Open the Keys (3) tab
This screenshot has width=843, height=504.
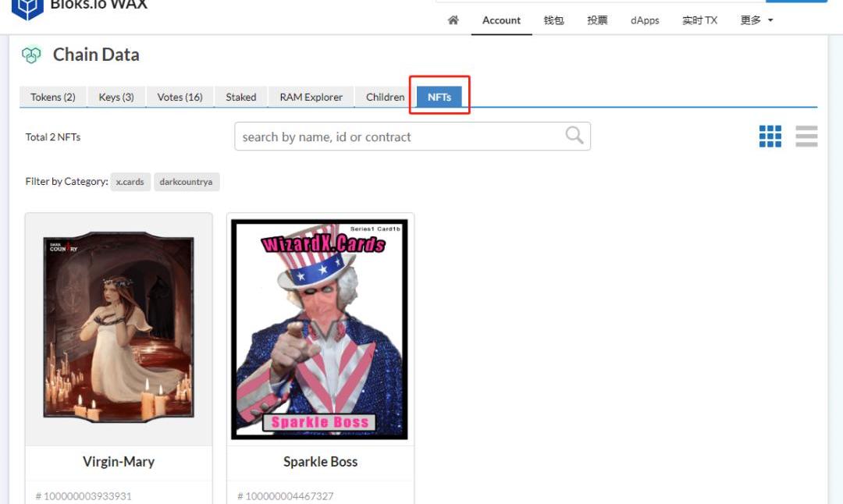116,97
